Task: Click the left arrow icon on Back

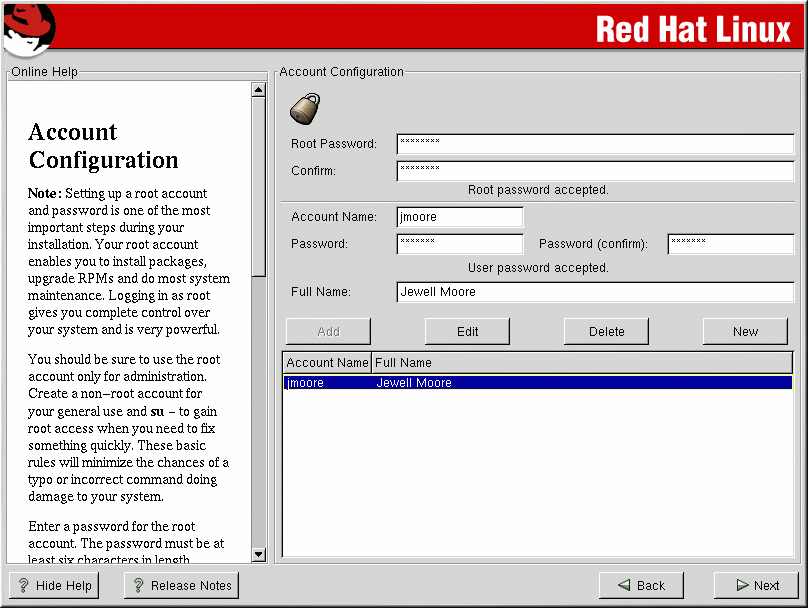Action: pyautogui.click(x=624, y=586)
